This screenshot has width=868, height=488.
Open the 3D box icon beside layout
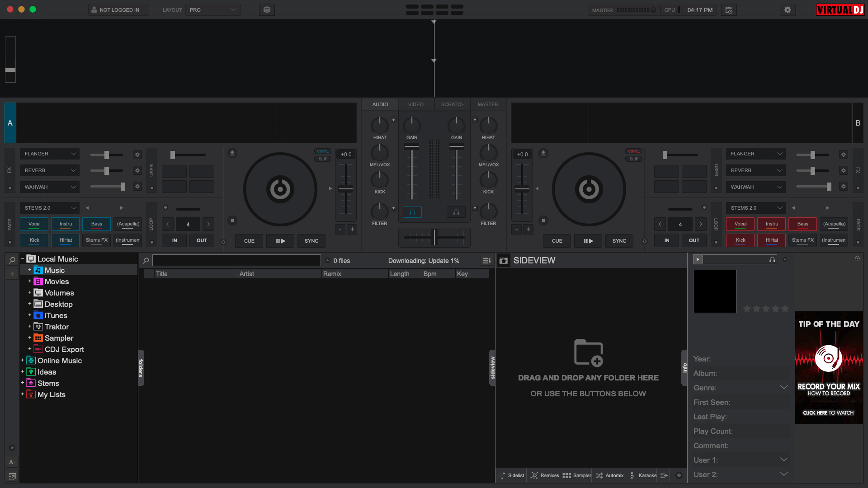(x=267, y=10)
